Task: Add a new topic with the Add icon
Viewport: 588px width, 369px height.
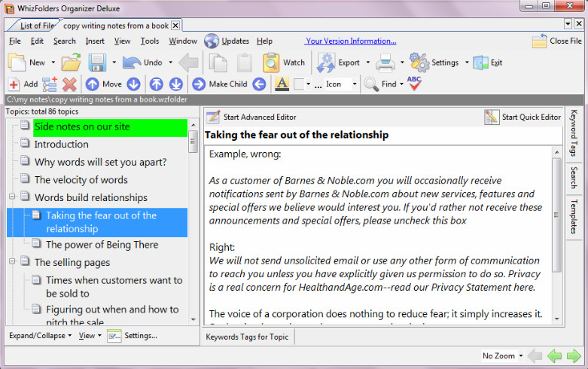Action: coord(14,84)
